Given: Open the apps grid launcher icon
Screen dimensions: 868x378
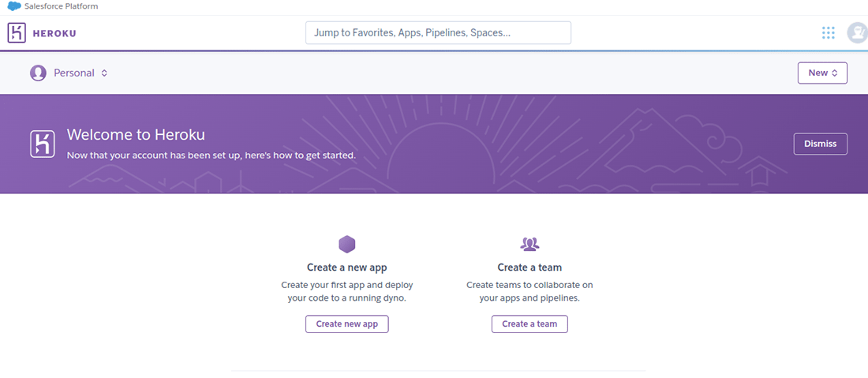Looking at the screenshot, I should coord(828,32).
